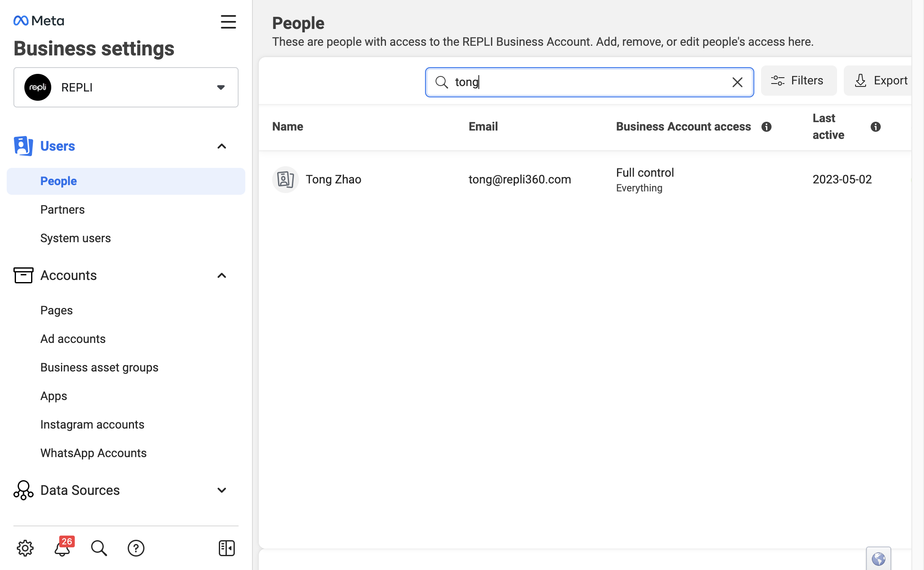This screenshot has height=570, width=924.
Task: Click email tong@repli360.com
Action: point(520,180)
